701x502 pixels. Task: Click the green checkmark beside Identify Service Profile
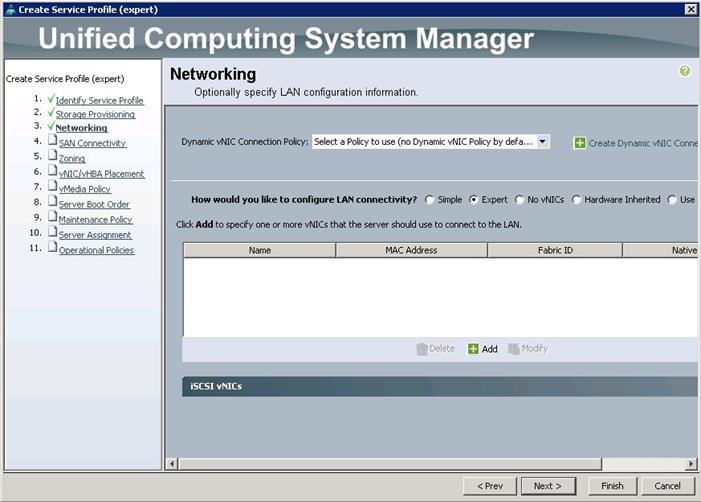click(51, 98)
